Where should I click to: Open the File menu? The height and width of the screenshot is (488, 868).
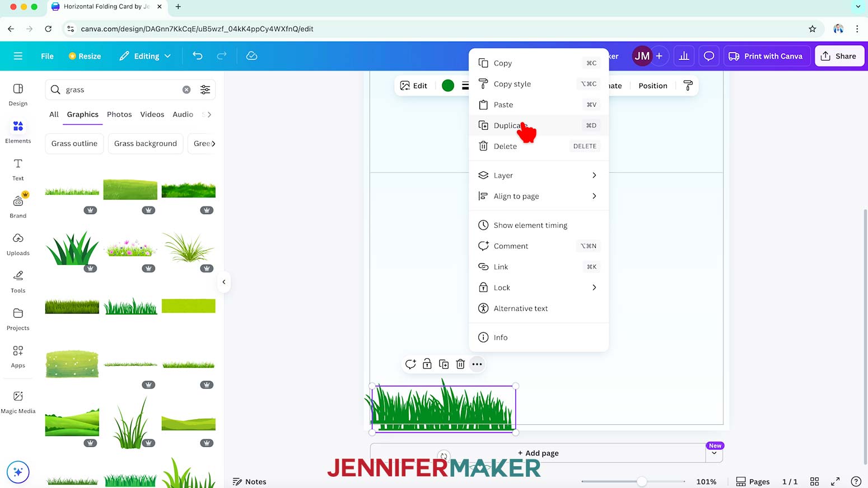pyautogui.click(x=47, y=56)
